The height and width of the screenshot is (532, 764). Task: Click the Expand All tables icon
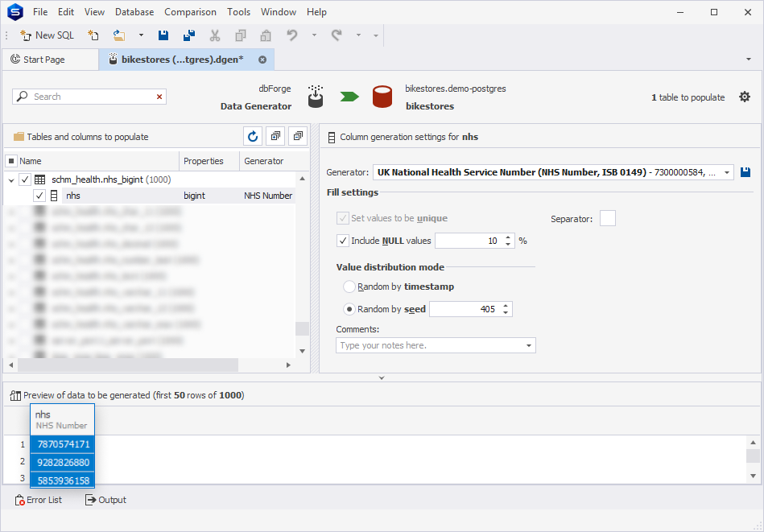pos(275,136)
